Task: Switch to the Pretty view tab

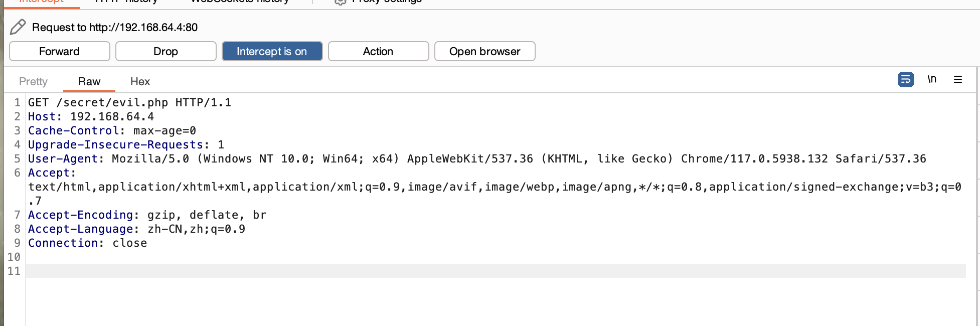Action: coord(33,82)
